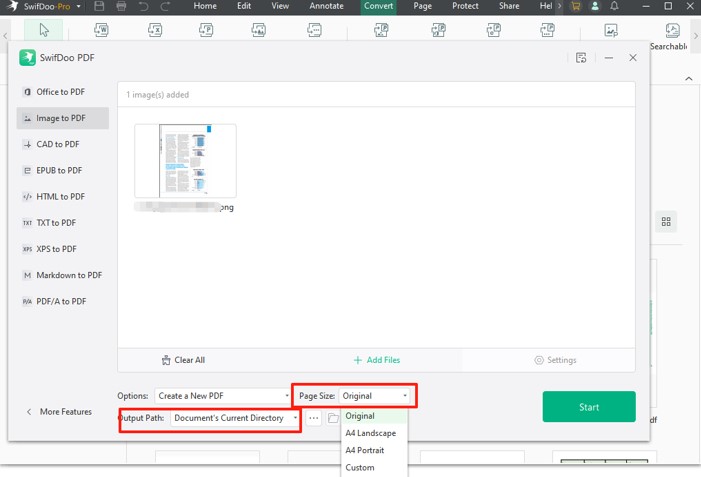Save the document from the title bar

[x=99, y=6]
